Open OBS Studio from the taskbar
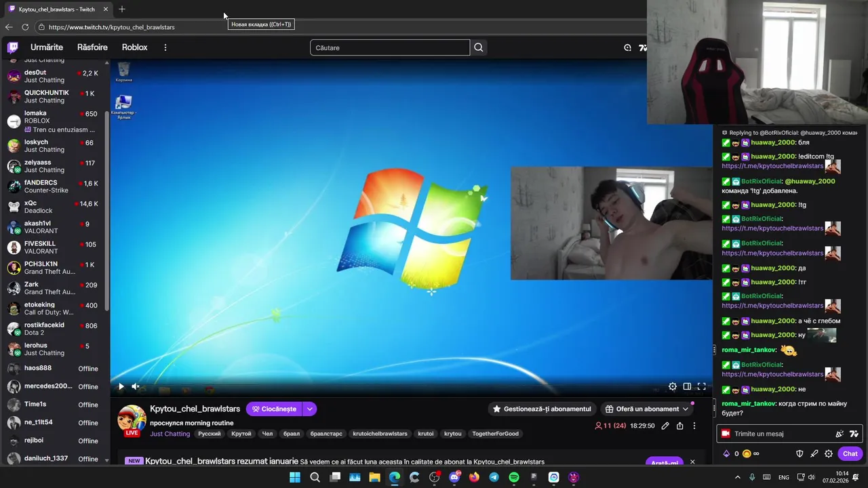Image resolution: width=868 pixels, height=488 pixels. pos(434,477)
